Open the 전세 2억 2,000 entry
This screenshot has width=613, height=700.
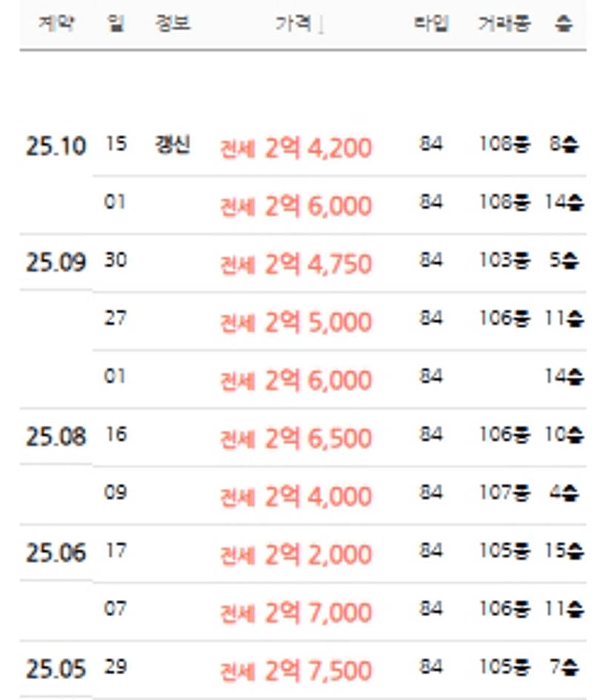point(295,555)
